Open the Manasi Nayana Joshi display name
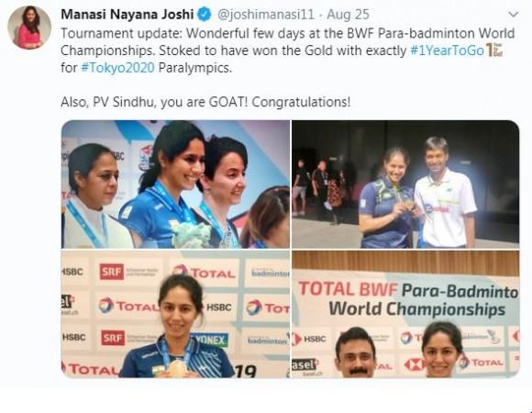 pyautogui.click(x=127, y=15)
